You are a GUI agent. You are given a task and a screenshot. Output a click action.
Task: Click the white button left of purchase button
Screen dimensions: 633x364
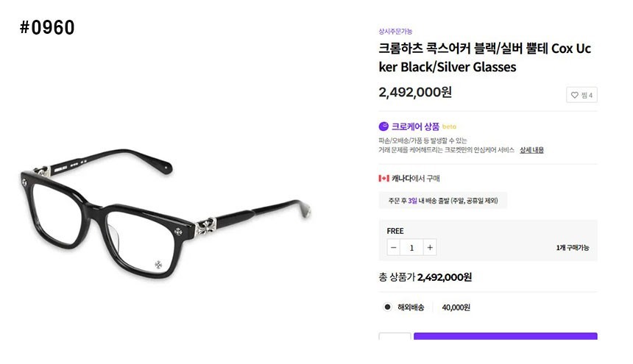pos(395,338)
